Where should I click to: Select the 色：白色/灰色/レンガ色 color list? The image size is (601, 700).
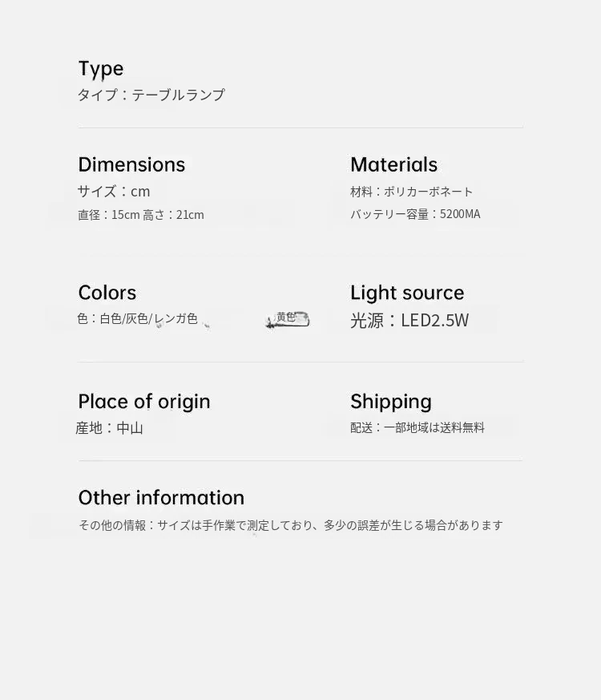pyautogui.click(x=138, y=319)
